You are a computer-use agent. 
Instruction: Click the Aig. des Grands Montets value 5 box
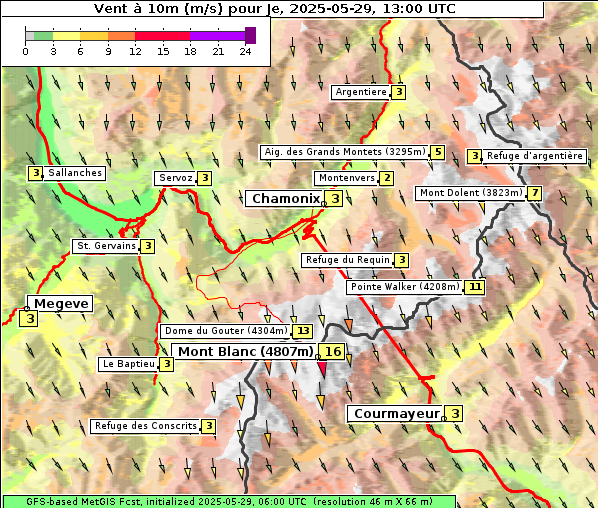(x=437, y=152)
